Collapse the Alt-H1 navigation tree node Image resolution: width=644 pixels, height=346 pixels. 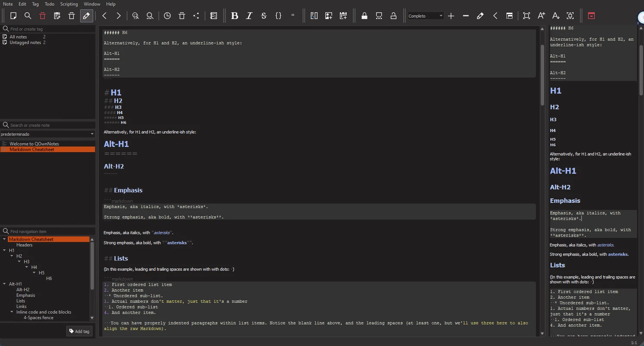click(x=5, y=284)
